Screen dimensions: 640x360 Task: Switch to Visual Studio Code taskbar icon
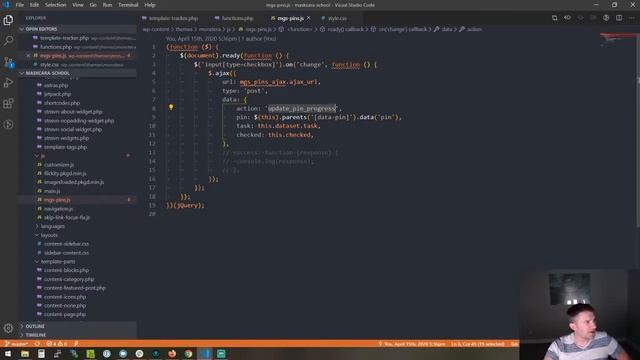pos(205,354)
